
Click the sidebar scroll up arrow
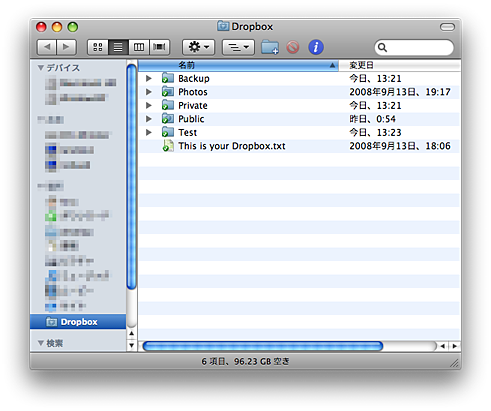click(x=132, y=333)
